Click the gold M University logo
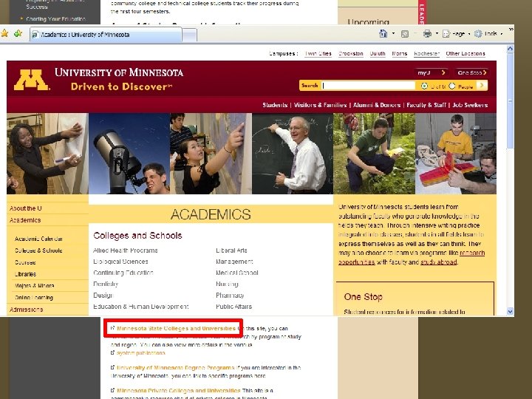The width and height of the screenshot is (532, 399). coord(31,80)
